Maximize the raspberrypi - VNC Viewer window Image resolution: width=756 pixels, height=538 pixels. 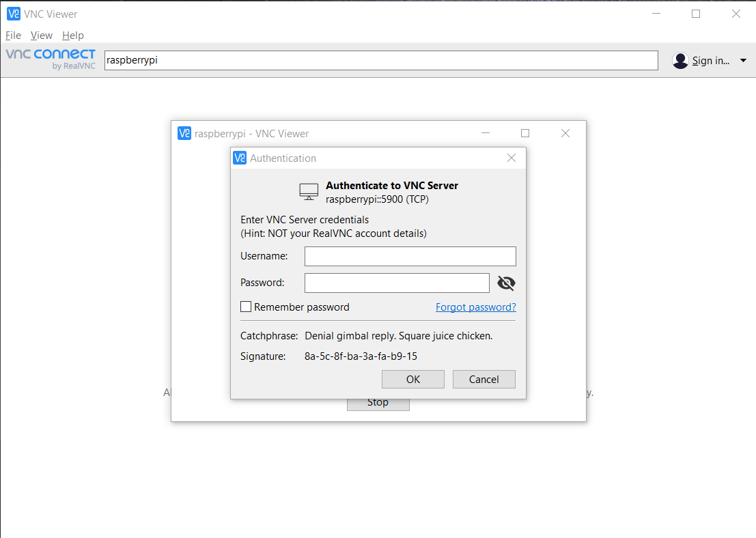(525, 133)
